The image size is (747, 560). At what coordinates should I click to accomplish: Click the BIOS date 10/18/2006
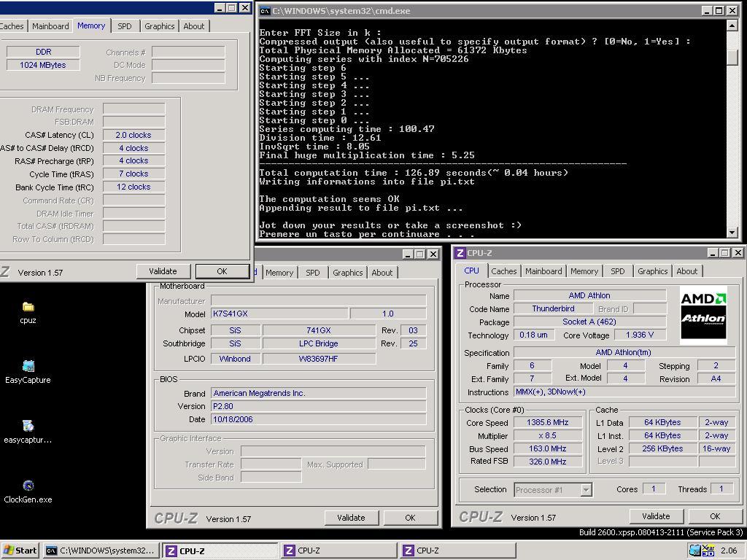pos(318,419)
